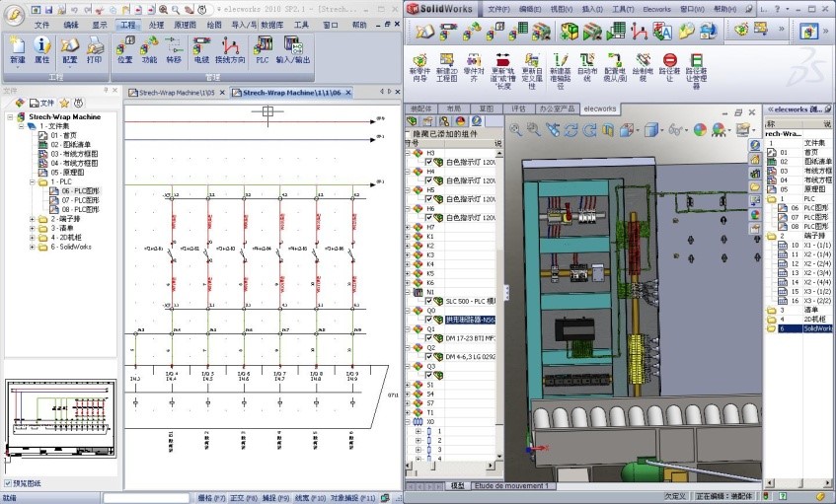Open 电缆 (Cable) manager in ribbon

[x=201, y=50]
